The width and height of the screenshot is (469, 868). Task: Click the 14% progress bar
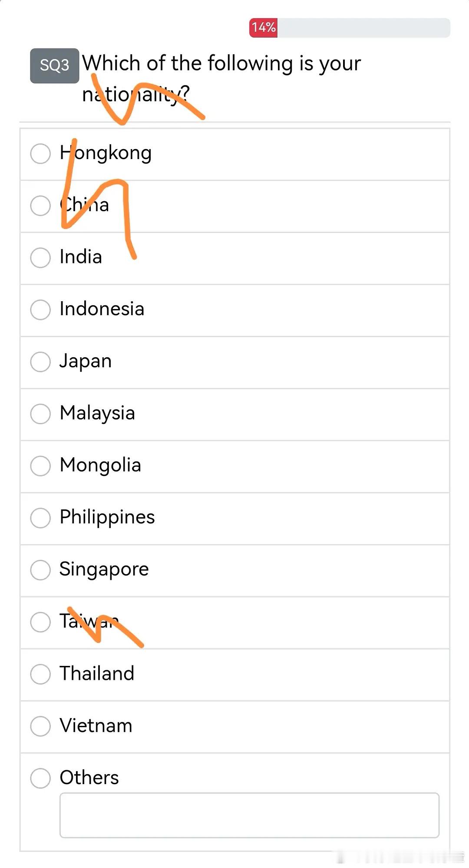tap(350, 28)
